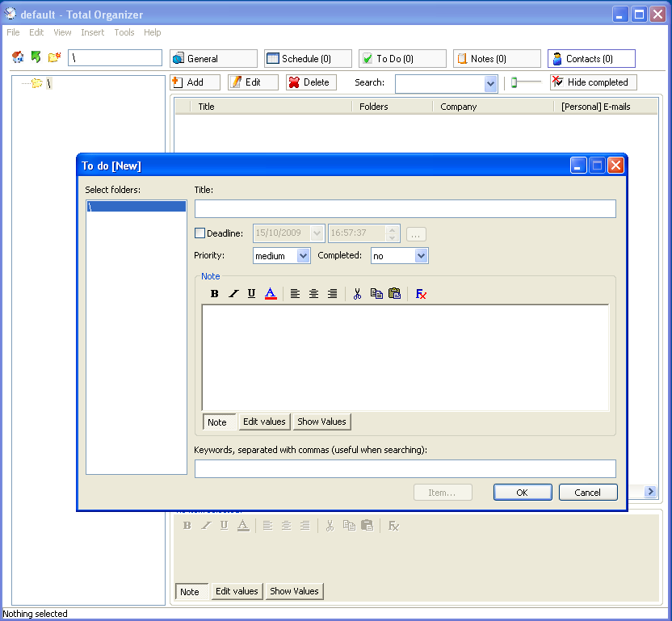Image resolution: width=672 pixels, height=621 pixels.
Task: Click the green arrow up-folder icon
Action: [x=36, y=57]
